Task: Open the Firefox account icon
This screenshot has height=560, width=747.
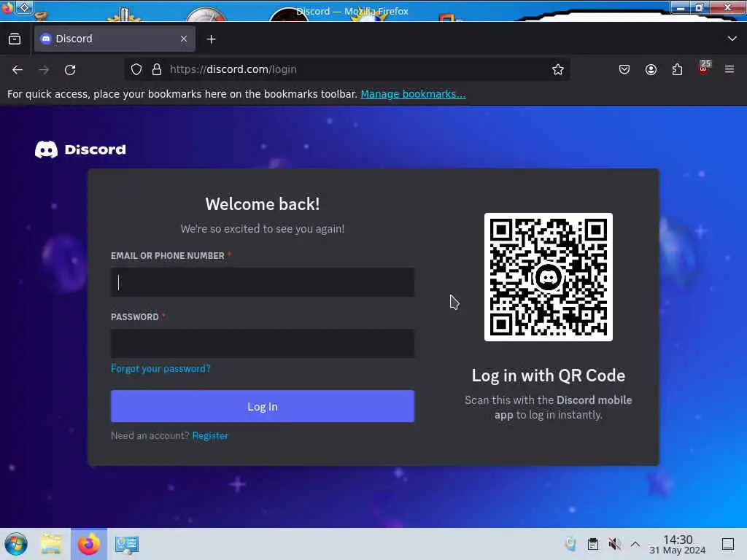Action: 651,69
